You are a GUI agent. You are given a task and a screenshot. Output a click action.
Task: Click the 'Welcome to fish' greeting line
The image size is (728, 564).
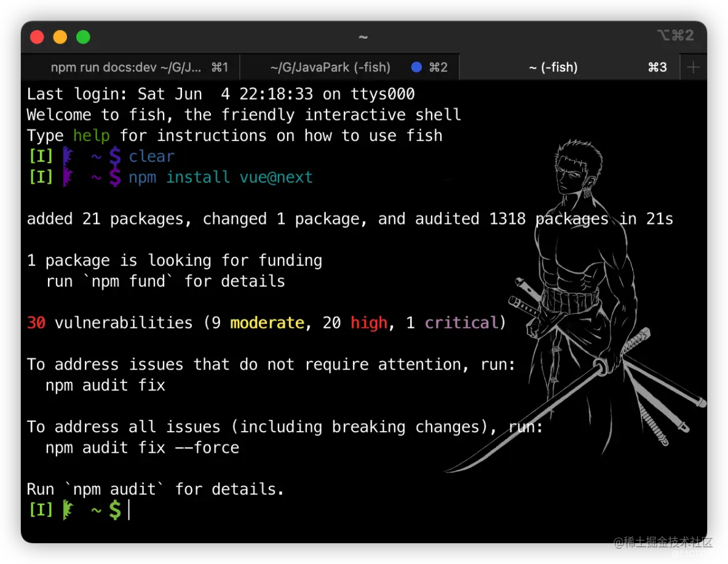point(243,115)
